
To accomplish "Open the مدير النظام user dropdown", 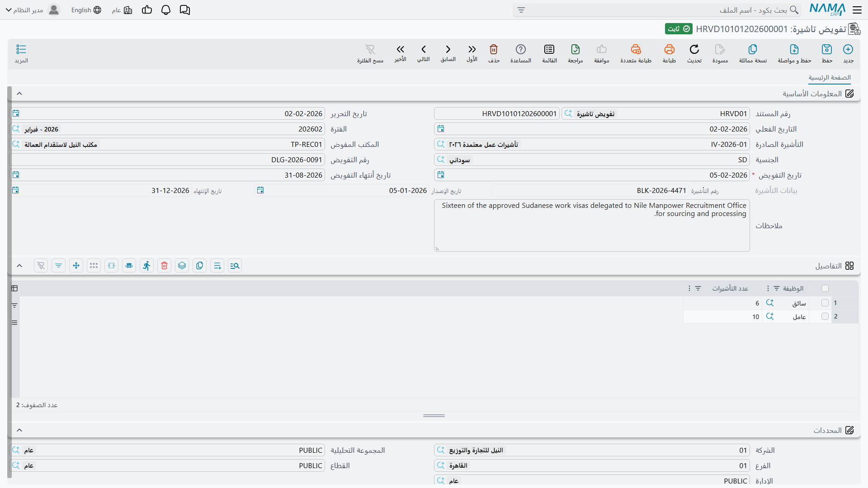I will point(33,10).
